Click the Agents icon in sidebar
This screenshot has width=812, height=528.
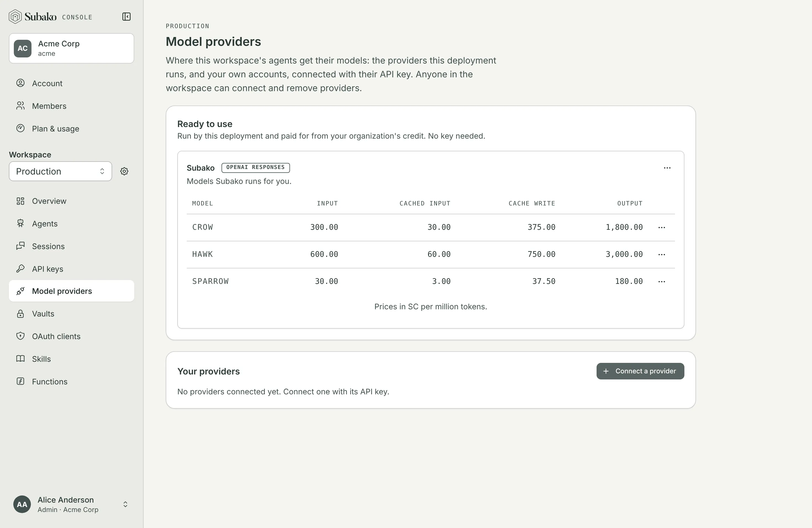tap(20, 223)
